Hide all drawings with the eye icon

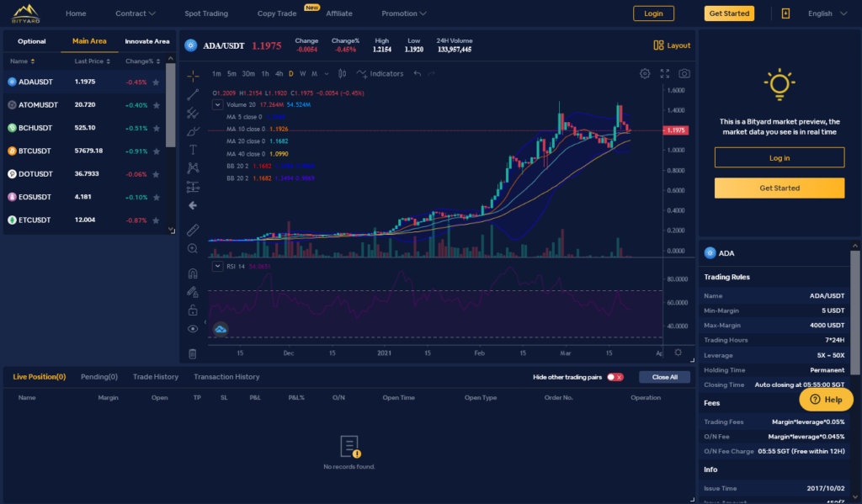(x=193, y=329)
